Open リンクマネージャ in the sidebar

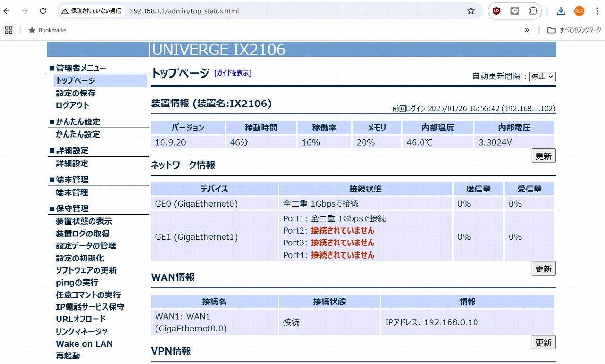coord(82,331)
